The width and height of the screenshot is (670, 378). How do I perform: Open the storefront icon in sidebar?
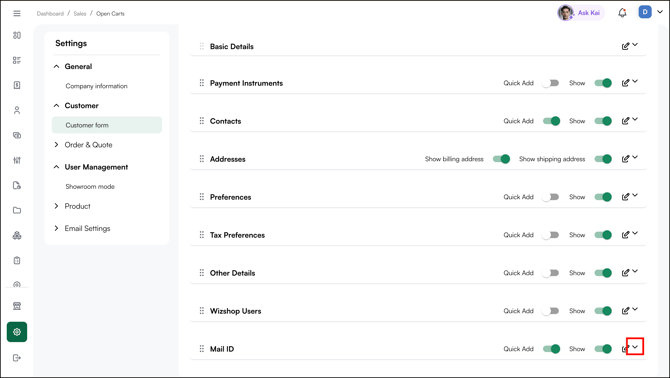(17, 306)
